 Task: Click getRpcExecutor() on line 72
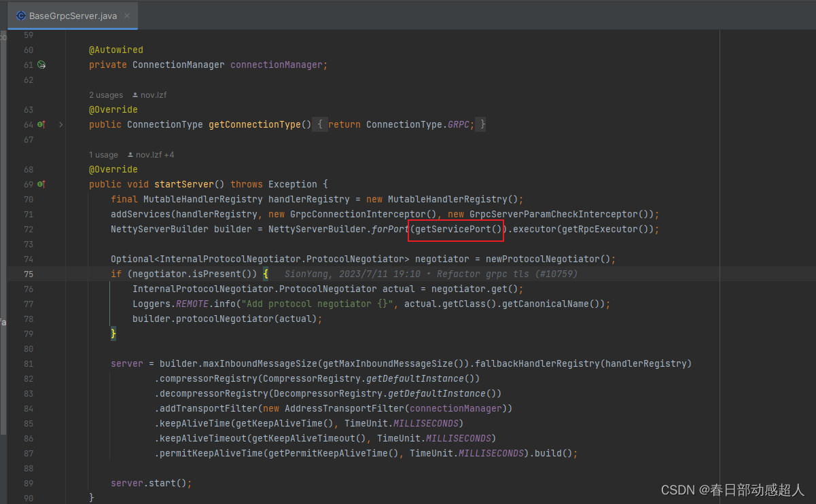tap(605, 230)
